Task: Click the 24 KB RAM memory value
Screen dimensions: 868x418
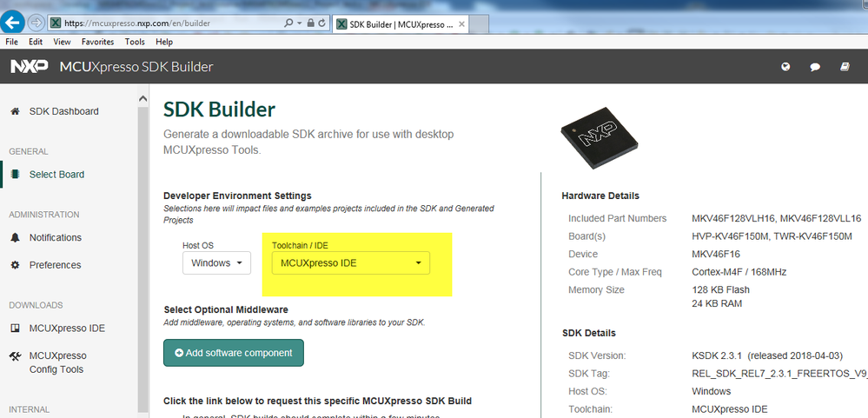Action: pyautogui.click(x=717, y=303)
